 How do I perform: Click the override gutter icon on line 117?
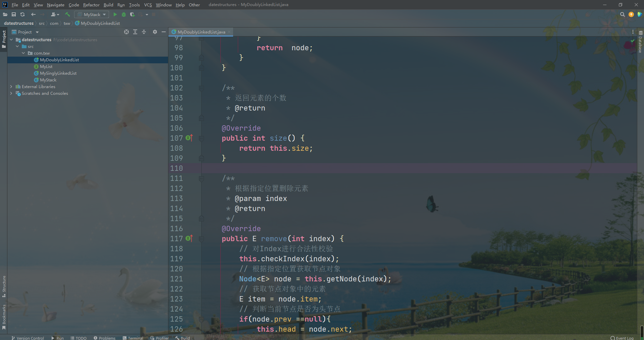point(189,238)
